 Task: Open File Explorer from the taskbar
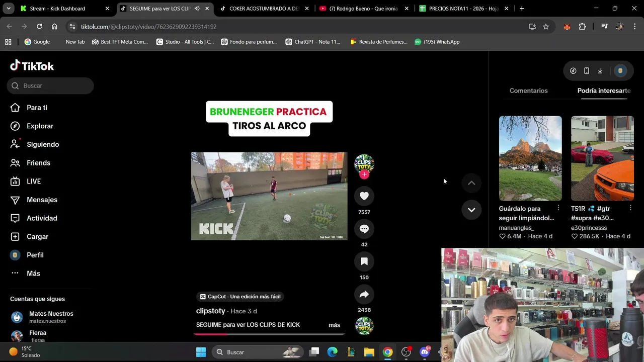[369, 352]
